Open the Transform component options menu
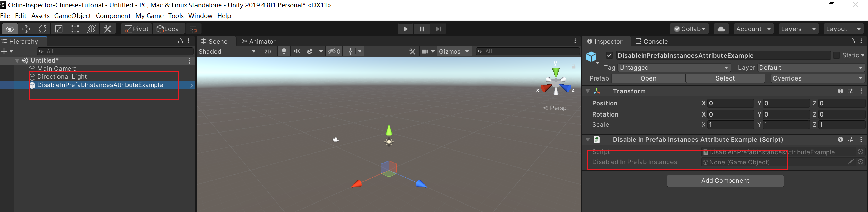This screenshot has height=212, width=868. [x=861, y=91]
